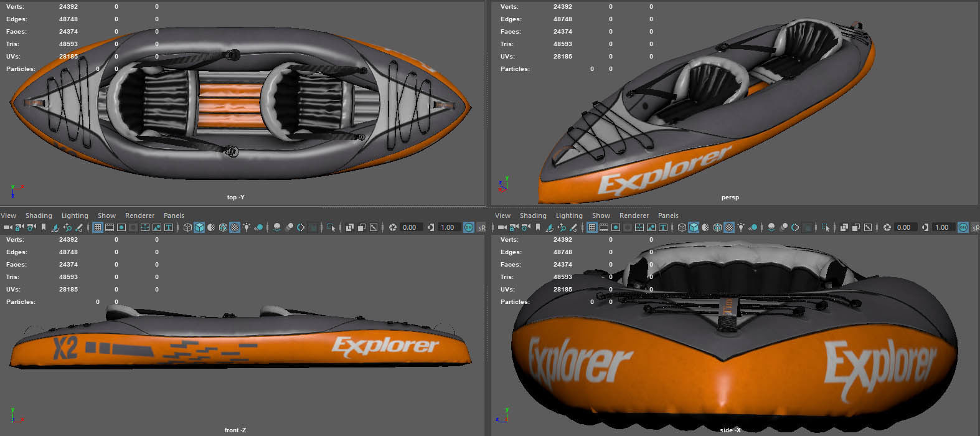Screen dimensions: 980x436
Task: Click Isolate Select icon in side -X panel
Action: tap(825, 227)
